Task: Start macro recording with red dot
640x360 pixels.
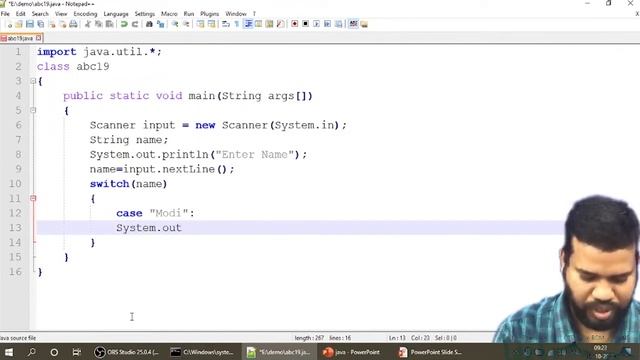Action: click(x=294, y=24)
